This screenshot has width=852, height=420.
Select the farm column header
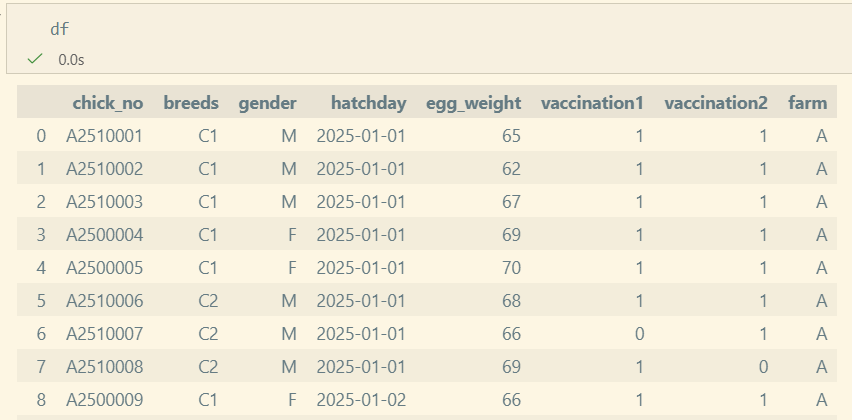[808, 103]
